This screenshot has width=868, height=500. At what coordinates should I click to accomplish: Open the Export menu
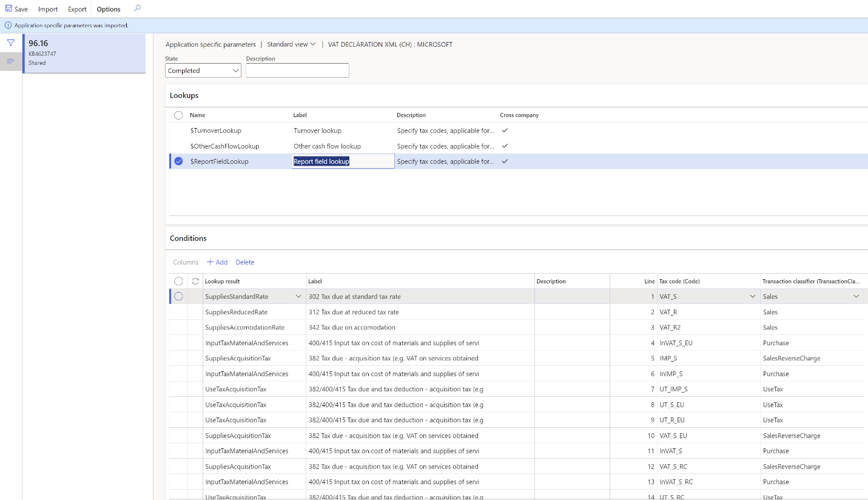[77, 9]
